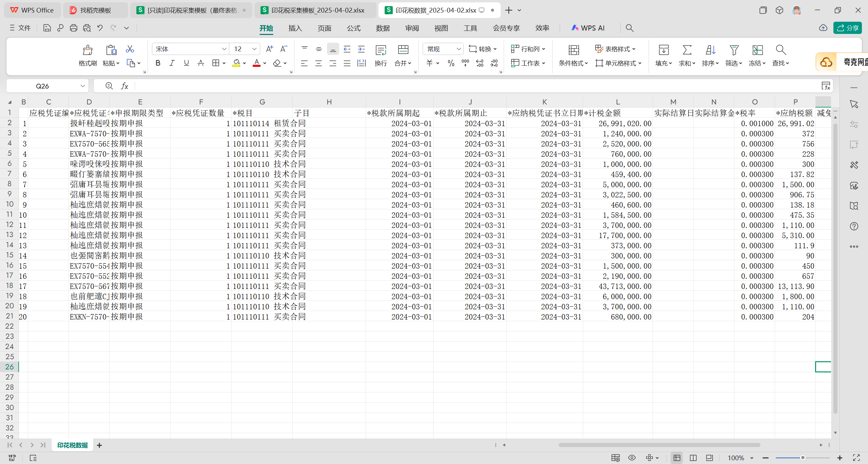This screenshot has width=868, height=464.
Task: Click the Freeze panes (冻结) icon
Action: click(x=757, y=50)
